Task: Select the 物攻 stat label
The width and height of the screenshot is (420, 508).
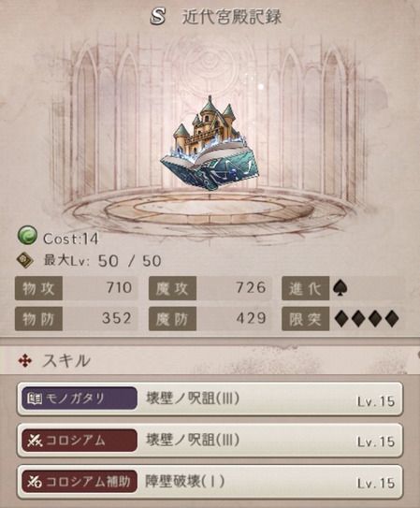Action: [x=38, y=288]
